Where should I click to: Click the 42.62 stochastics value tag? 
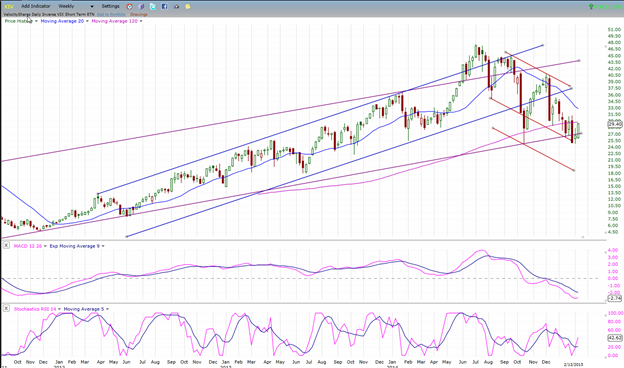point(615,338)
